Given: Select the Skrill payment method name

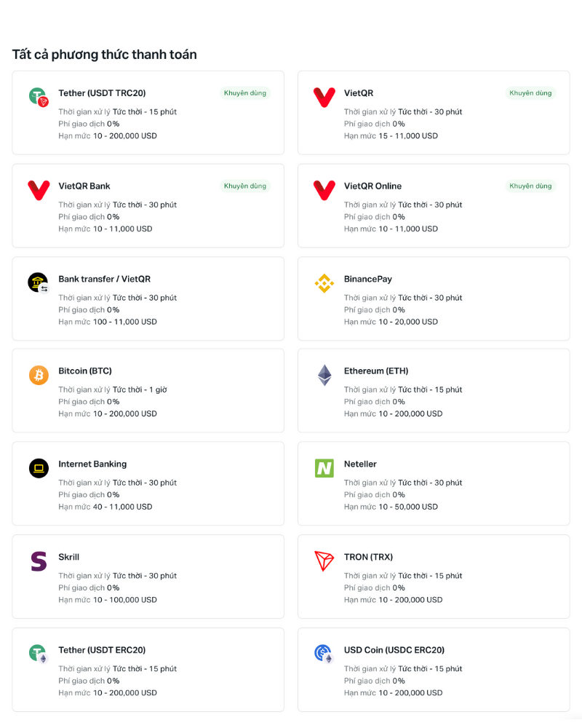Looking at the screenshot, I should click(x=69, y=557).
